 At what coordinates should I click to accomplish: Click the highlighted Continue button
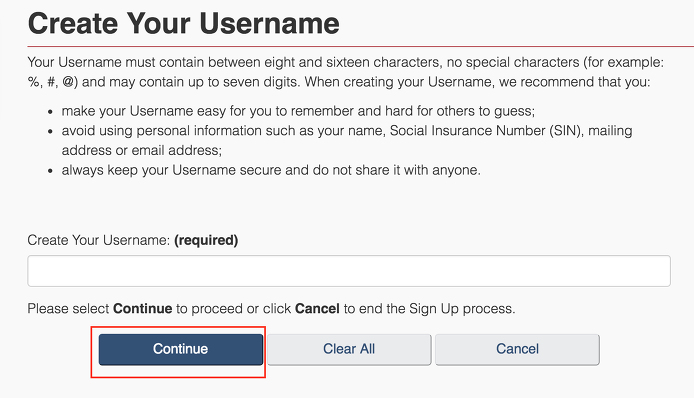click(181, 349)
